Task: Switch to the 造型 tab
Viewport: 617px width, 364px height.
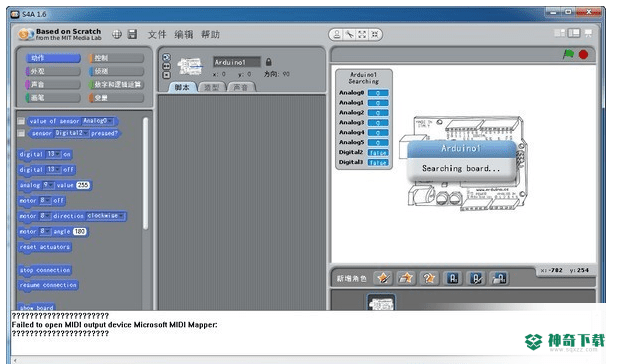Action: [x=212, y=87]
